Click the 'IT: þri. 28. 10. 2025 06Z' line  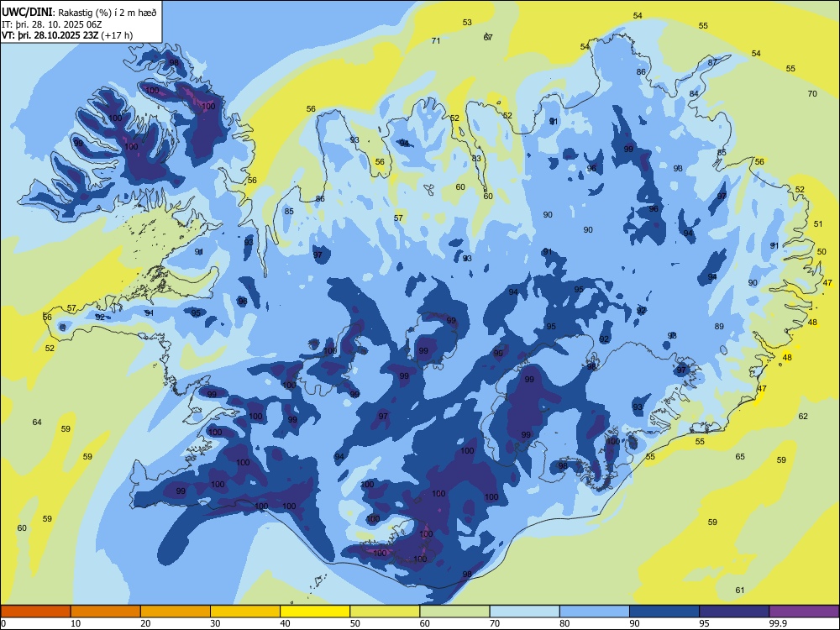tap(51, 24)
